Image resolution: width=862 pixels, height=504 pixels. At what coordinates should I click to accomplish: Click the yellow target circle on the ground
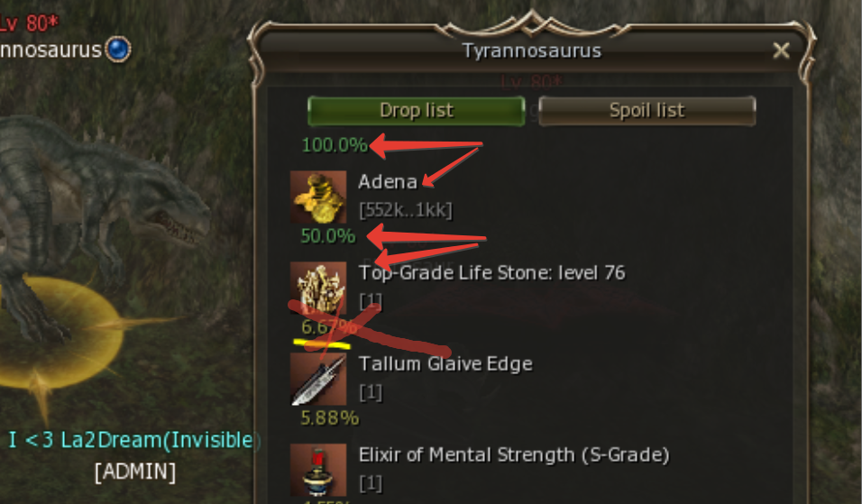(60, 333)
